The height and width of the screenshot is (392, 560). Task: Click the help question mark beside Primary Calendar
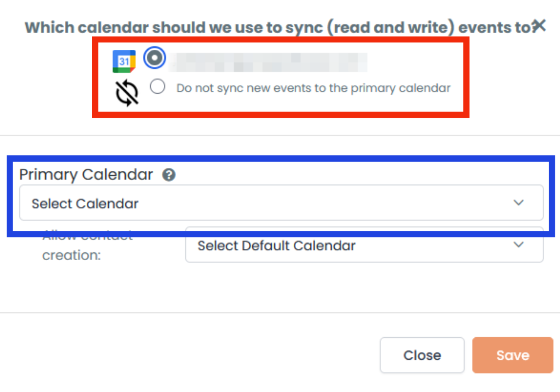click(x=169, y=175)
